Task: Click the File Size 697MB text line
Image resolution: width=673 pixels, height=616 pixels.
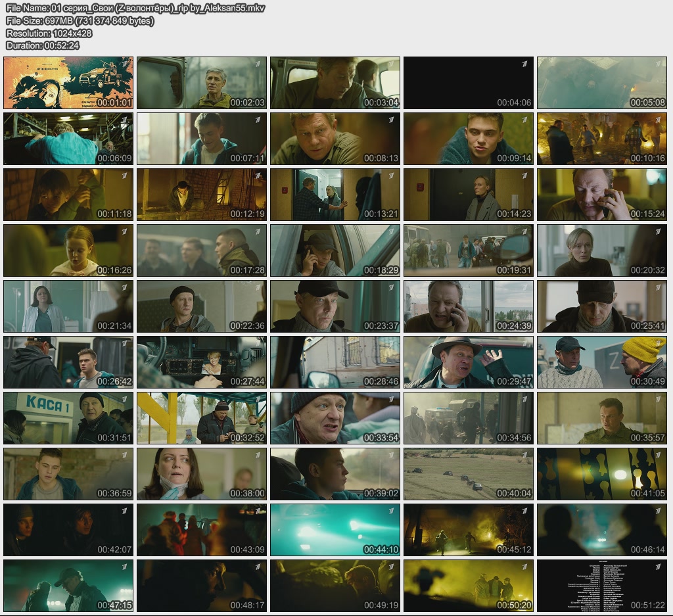Action: tap(80, 21)
